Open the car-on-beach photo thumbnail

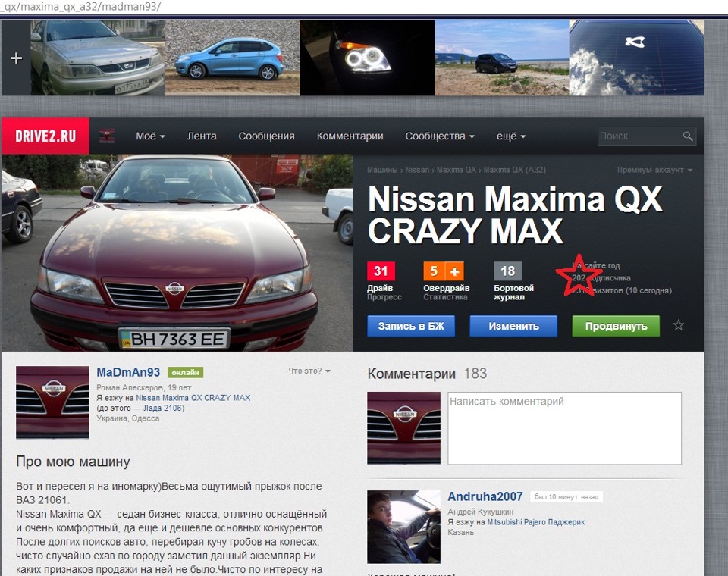tap(502, 58)
